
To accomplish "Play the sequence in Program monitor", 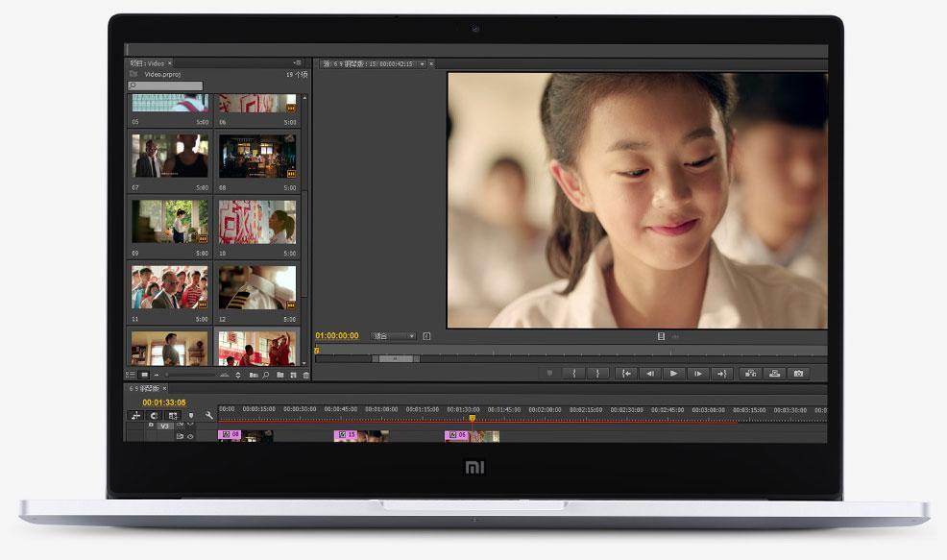I will pyautogui.click(x=674, y=374).
